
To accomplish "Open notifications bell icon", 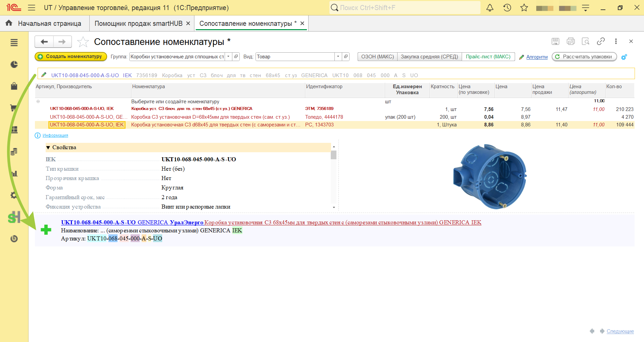I will (490, 7).
